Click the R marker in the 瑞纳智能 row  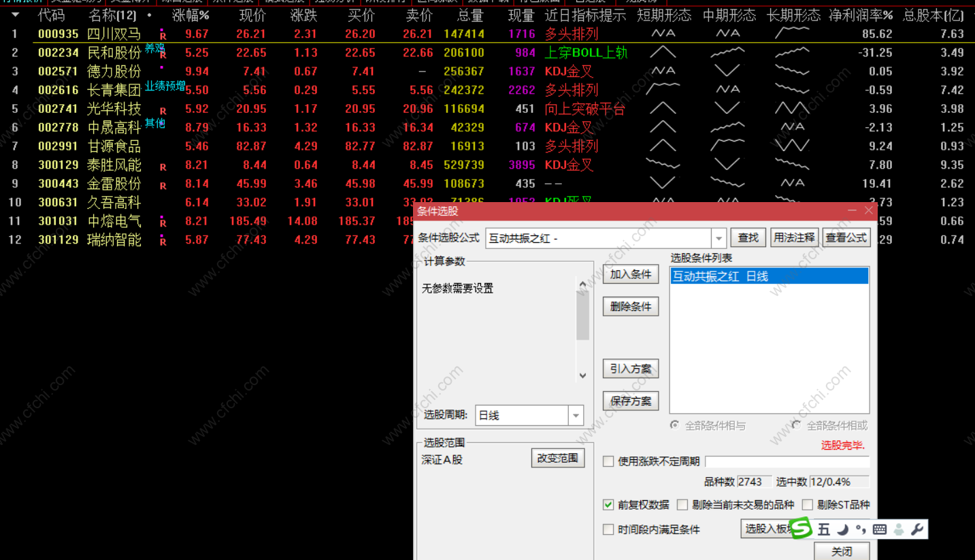click(163, 240)
